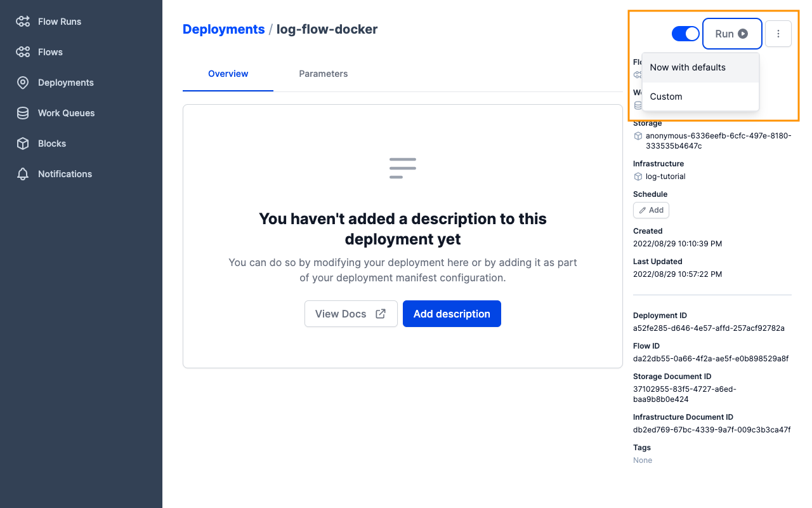Open the anonymous storage block link

[x=719, y=141]
